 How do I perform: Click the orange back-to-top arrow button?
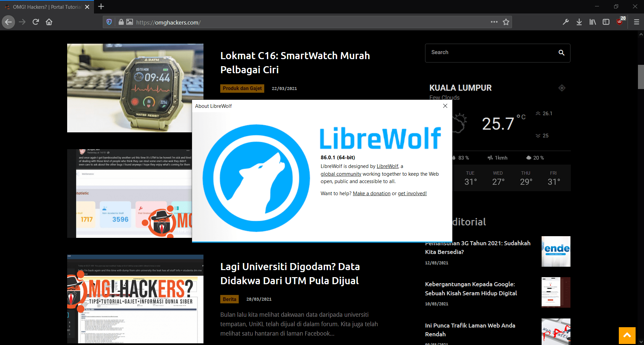click(627, 335)
